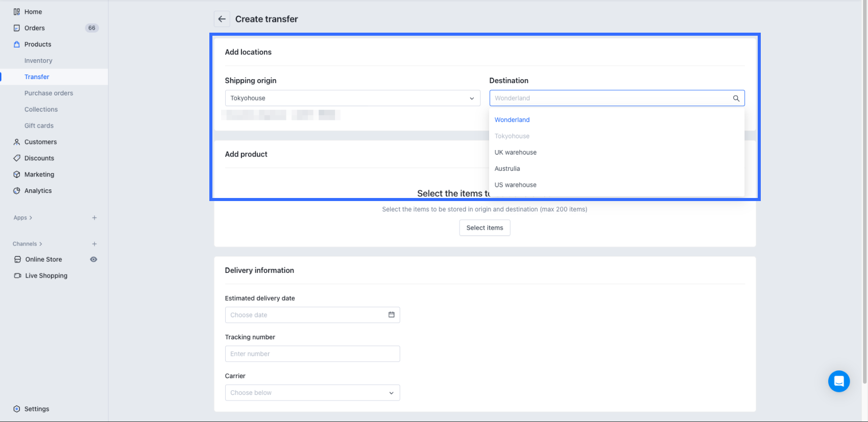Screen dimensions: 868x422
Task: Click the back arrow beside Create transfer
Action: coord(222,19)
